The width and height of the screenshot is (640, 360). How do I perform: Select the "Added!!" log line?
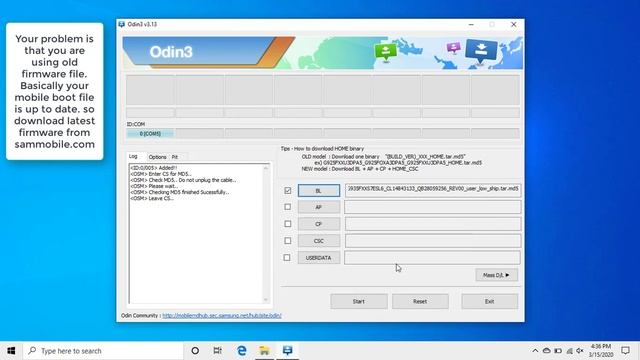tap(153, 168)
